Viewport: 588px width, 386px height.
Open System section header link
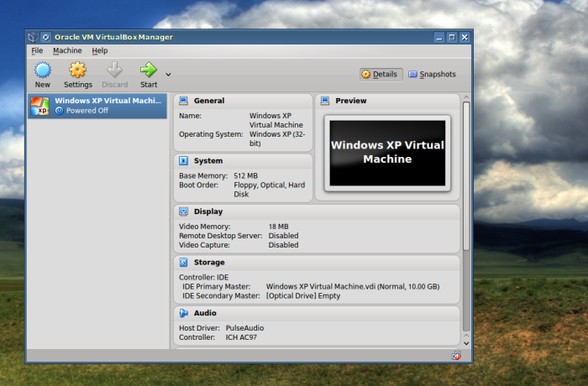click(x=208, y=161)
